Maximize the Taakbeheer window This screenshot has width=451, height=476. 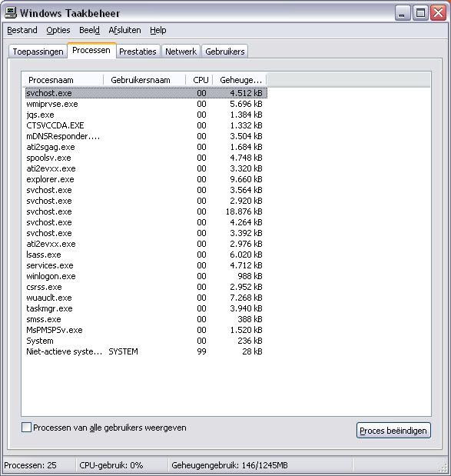pyautogui.click(x=421, y=13)
